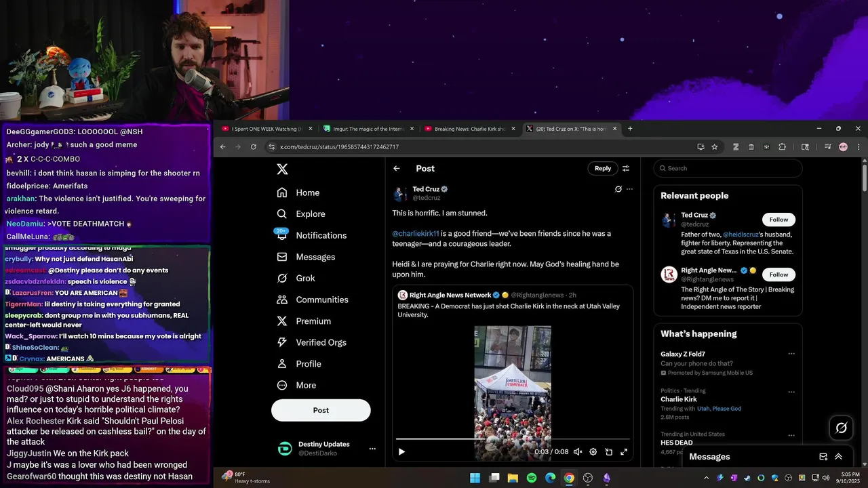Enter fullscreen on the video
This screenshot has width=868, height=488.
click(624, 451)
